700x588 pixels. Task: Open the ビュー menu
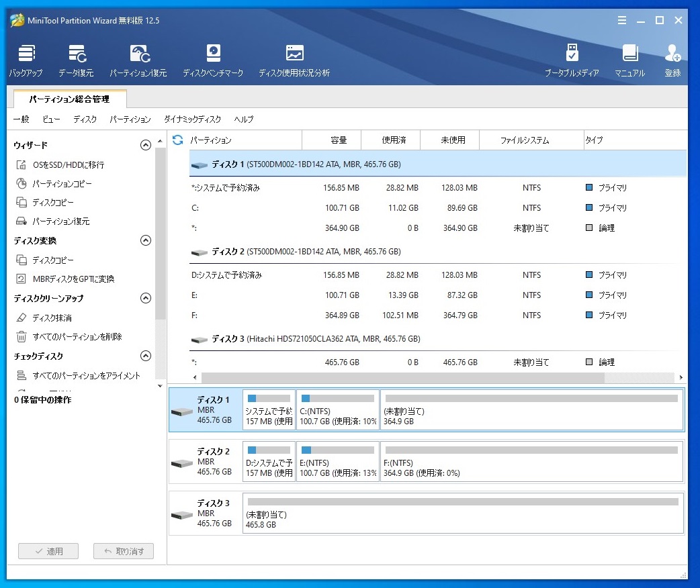point(51,119)
